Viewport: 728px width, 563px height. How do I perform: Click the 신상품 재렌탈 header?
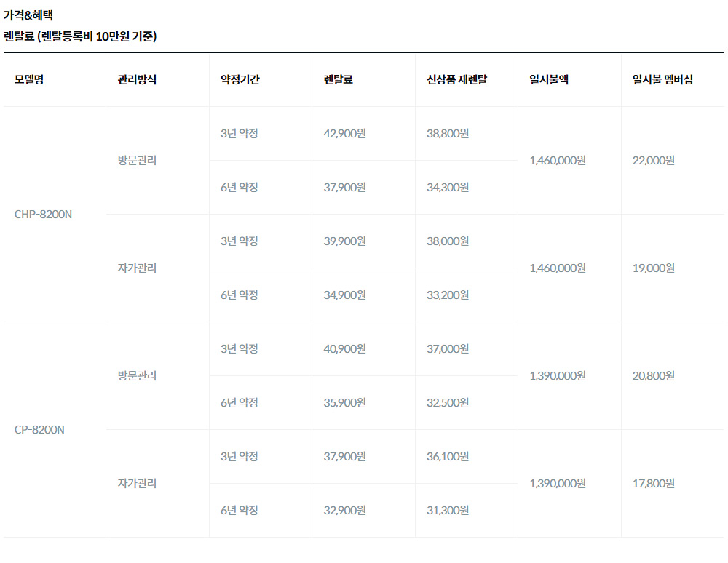457,80
